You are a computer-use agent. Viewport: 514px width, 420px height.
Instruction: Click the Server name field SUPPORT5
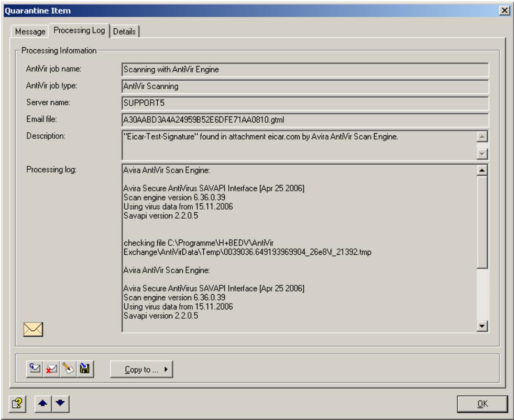[305, 103]
